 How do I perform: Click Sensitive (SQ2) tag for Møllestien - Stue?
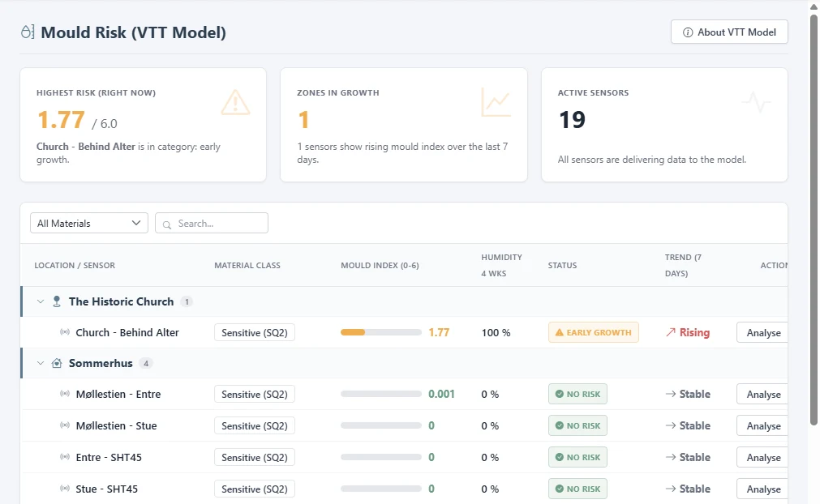click(255, 425)
